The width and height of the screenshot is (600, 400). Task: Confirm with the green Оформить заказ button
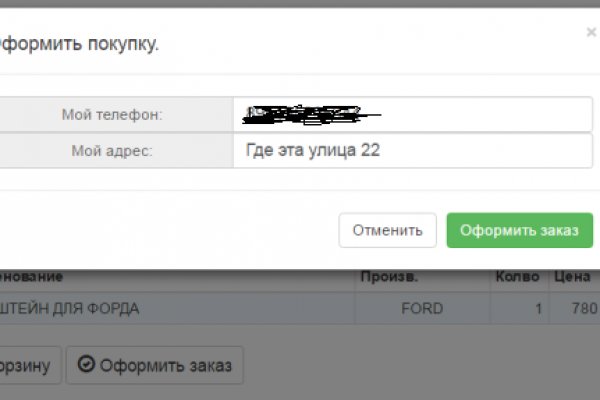(x=519, y=230)
